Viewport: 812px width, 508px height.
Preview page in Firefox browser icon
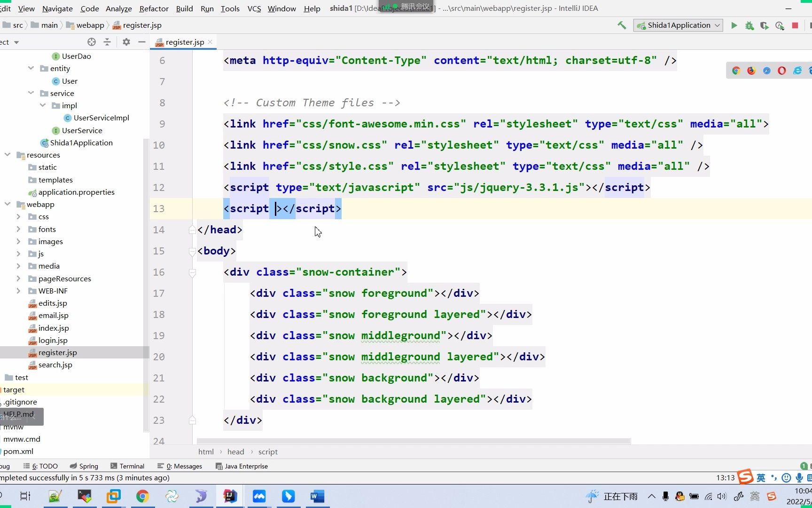tap(751, 71)
